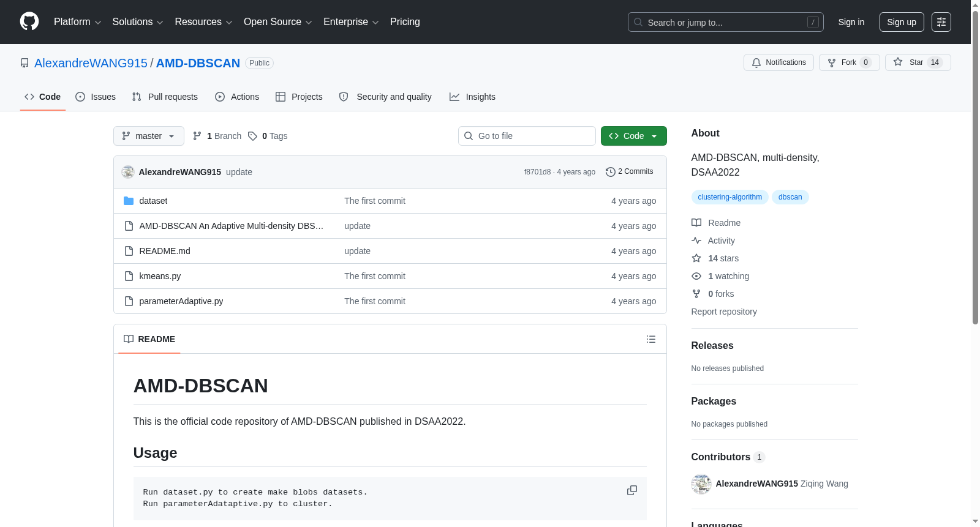Click the clustering-algorithm topic tag
This screenshot has width=980, height=527.
(730, 197)
